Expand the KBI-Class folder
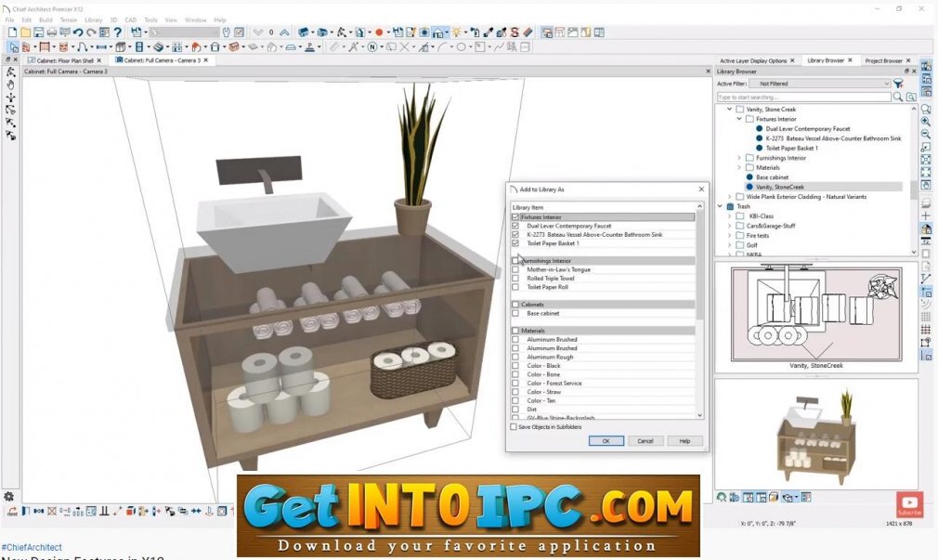The image size is (938, 560). click(729, 216)
